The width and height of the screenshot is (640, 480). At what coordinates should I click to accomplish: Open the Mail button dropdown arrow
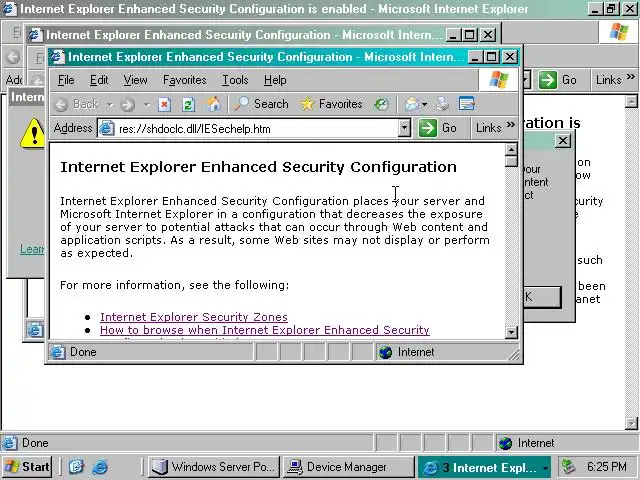tap(424, 105)
